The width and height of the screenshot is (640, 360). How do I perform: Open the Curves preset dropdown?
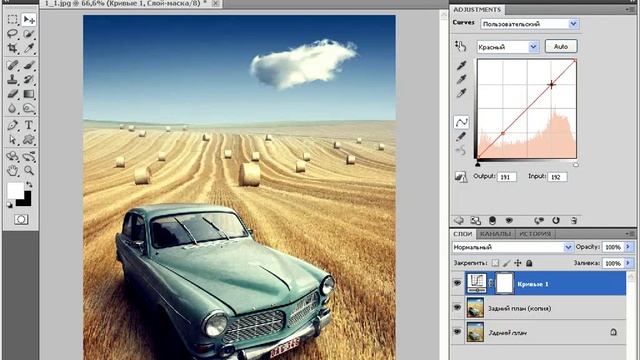[x=529, y=24]
